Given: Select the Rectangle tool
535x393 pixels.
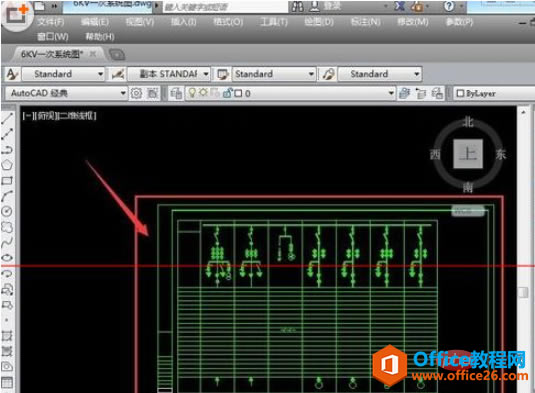Looking at the screenshot, I should pyautogui.click(x=7, y=180).
